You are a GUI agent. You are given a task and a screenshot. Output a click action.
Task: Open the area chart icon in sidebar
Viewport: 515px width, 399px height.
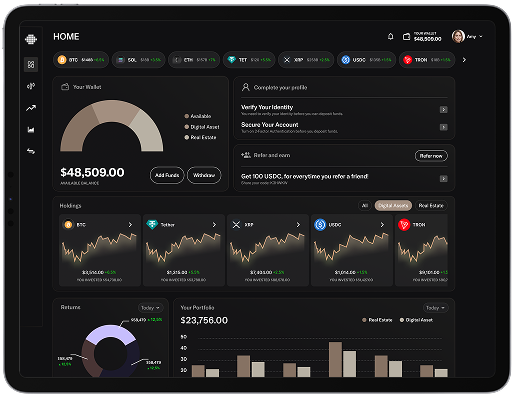(x=31, y=130)
